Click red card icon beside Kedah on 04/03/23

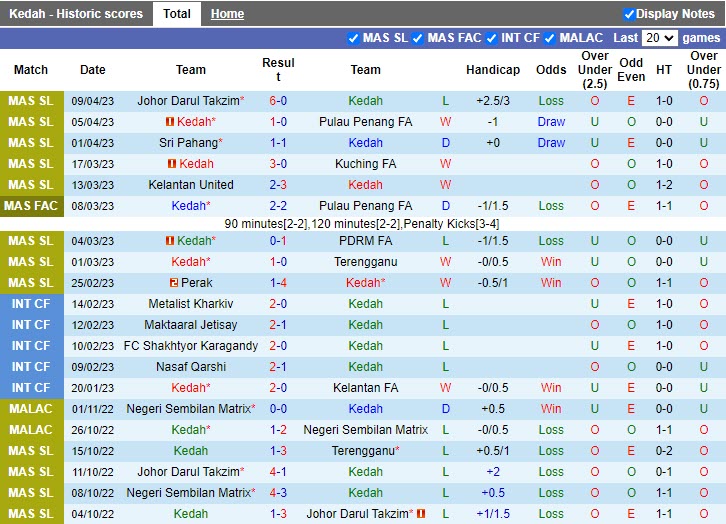click(170, 241)
